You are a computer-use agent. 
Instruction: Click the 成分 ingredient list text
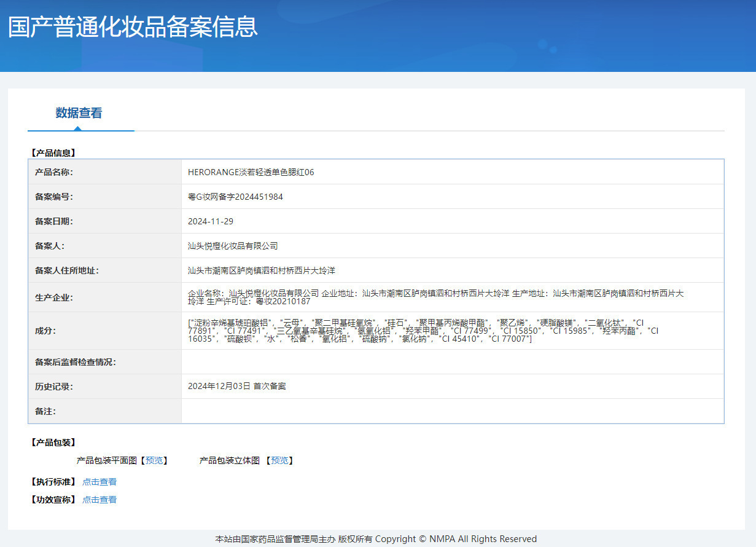coord(423,331)
